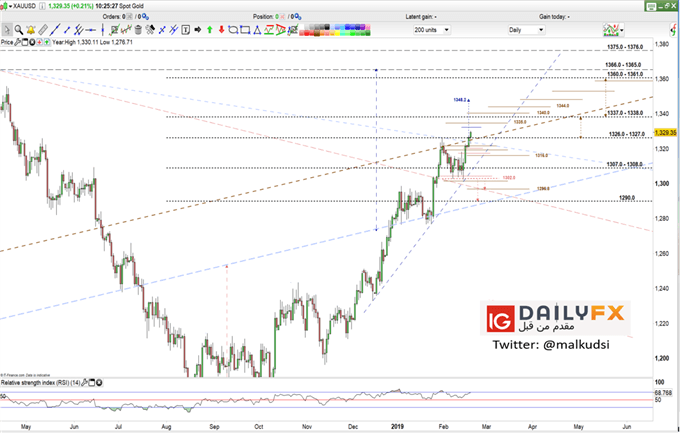The image size is (680, 433).
Task: Choose the short segment line tool
Action: (67, 30)
